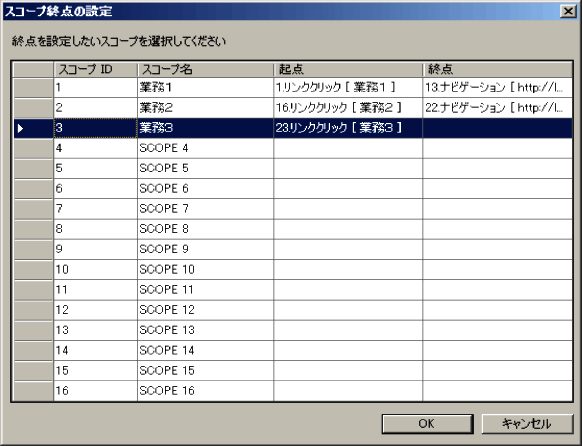This screenshot has height=446, width=582.
Task: Click start point cell 1.リンククリック [ 業務1 ]
Action: 348,88
